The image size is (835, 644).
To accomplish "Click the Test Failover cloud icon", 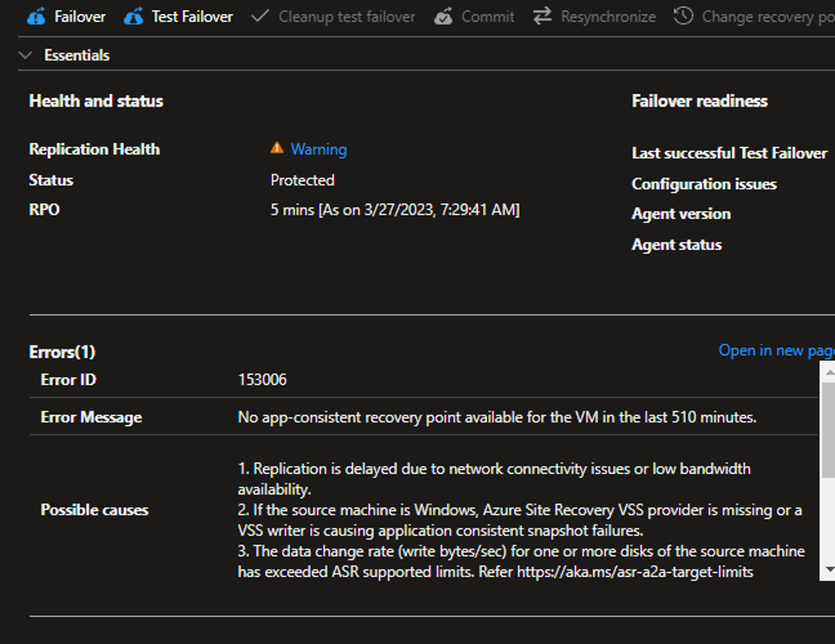I will coord(134,17).
